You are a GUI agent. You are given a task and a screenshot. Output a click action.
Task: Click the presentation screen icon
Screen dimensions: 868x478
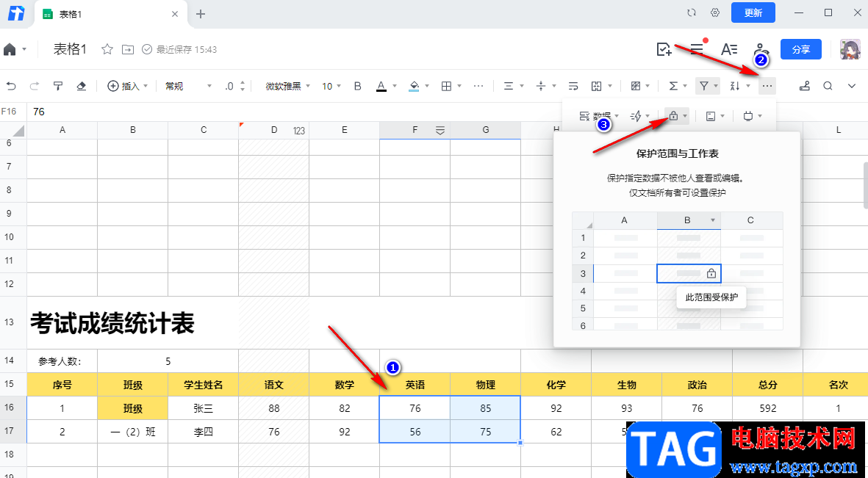[749, 115]
